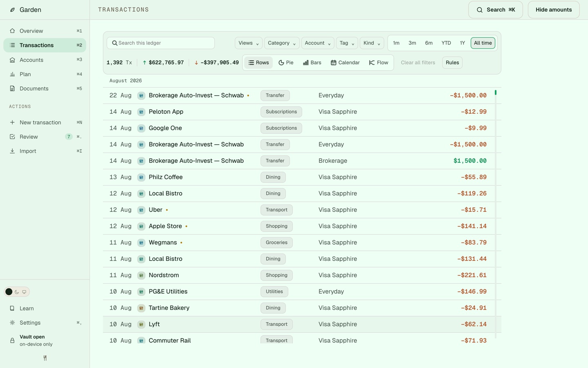Click the account icon beside Lyft
The width and height of the screenshot is (588, 368).
pyautogui.click(x=141, y=324)
